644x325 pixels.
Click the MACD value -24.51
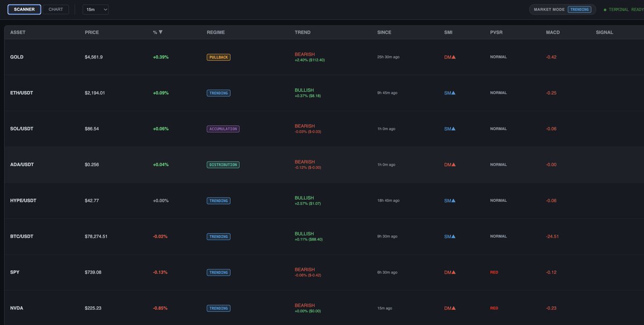552,236
